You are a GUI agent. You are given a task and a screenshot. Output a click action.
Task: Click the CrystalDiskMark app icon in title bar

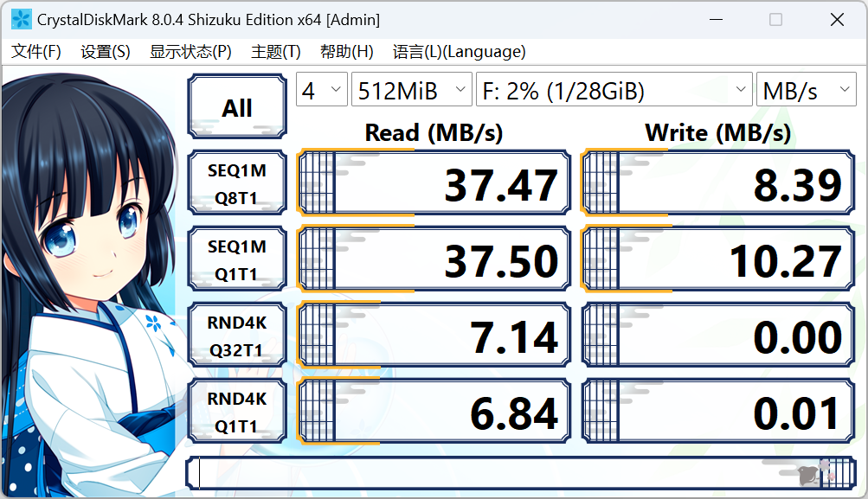[21, 20]
